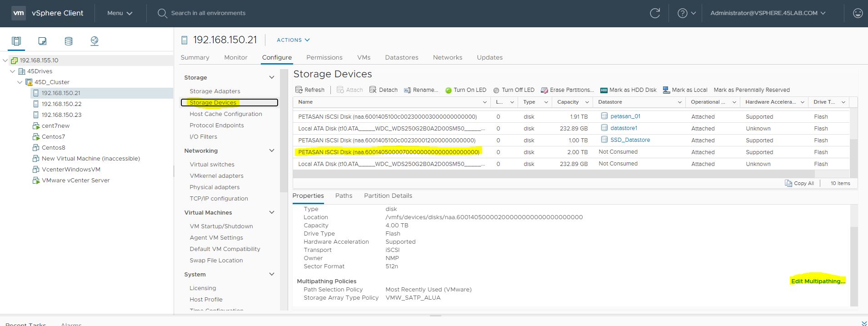Select VMware vCenter Server VM in tree
The image size is (868, 326).
[x=75, y=180]
